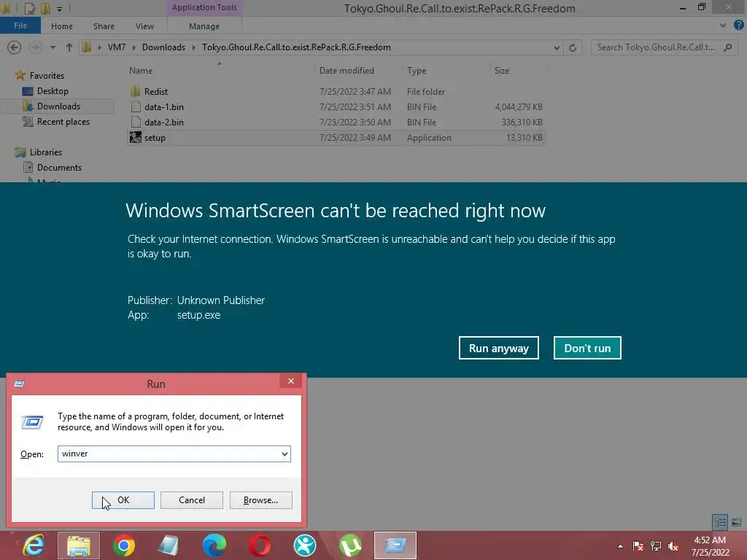Go back in Explorer navigation
Image resolution: width=747 pixels, height=560 pixels.
tap(15, 47)
